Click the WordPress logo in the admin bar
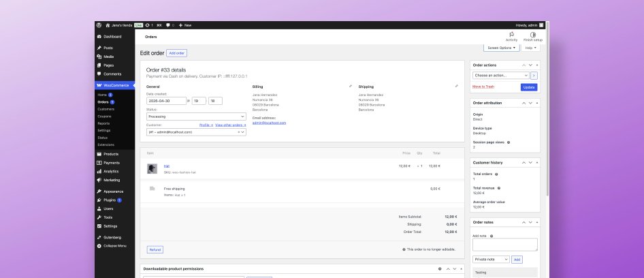 tap(99, 25)
